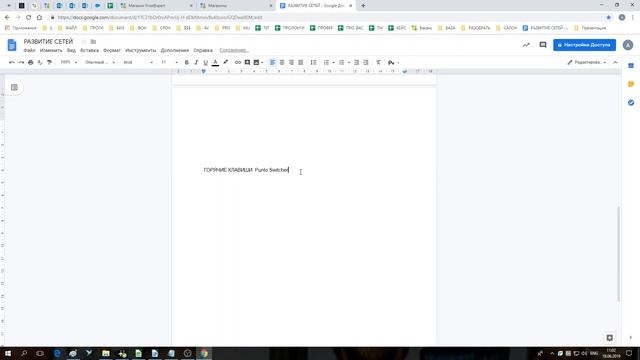Open the Chrome taskbar icon

(x=204, y=353)
